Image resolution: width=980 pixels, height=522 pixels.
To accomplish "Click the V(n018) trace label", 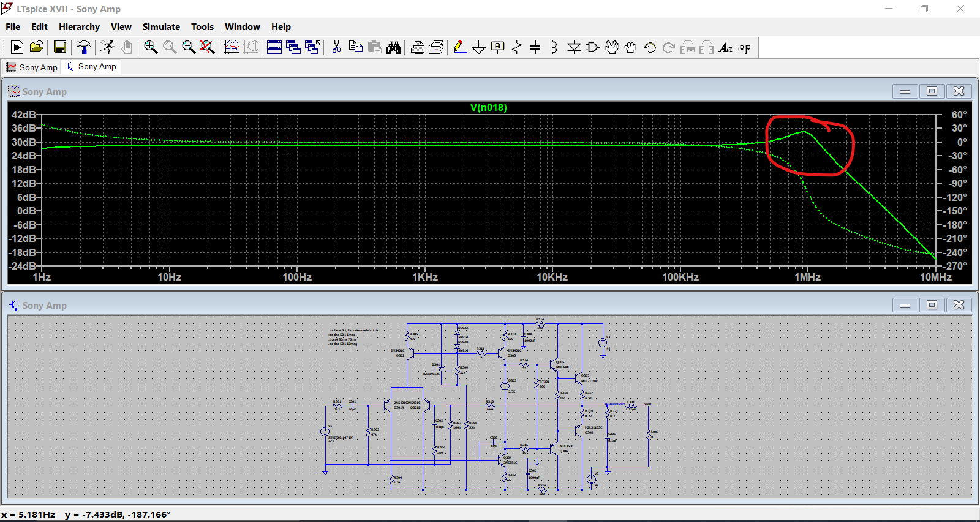I will point(488,107).
